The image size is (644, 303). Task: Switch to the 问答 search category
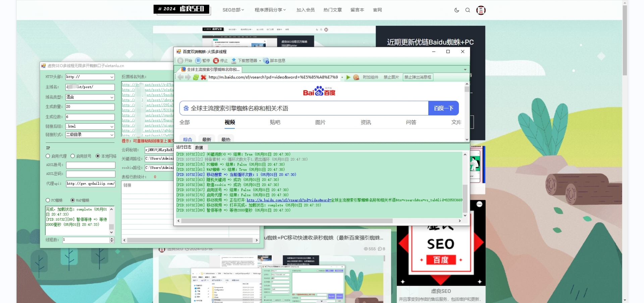pos(411,122)
